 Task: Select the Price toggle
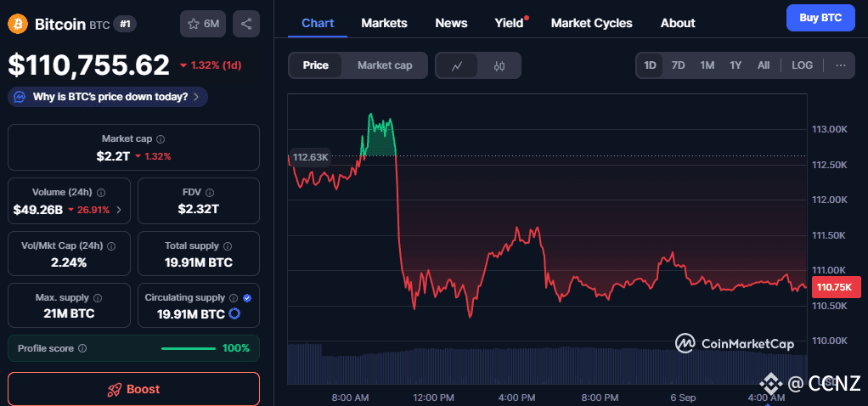click(316, 65)
